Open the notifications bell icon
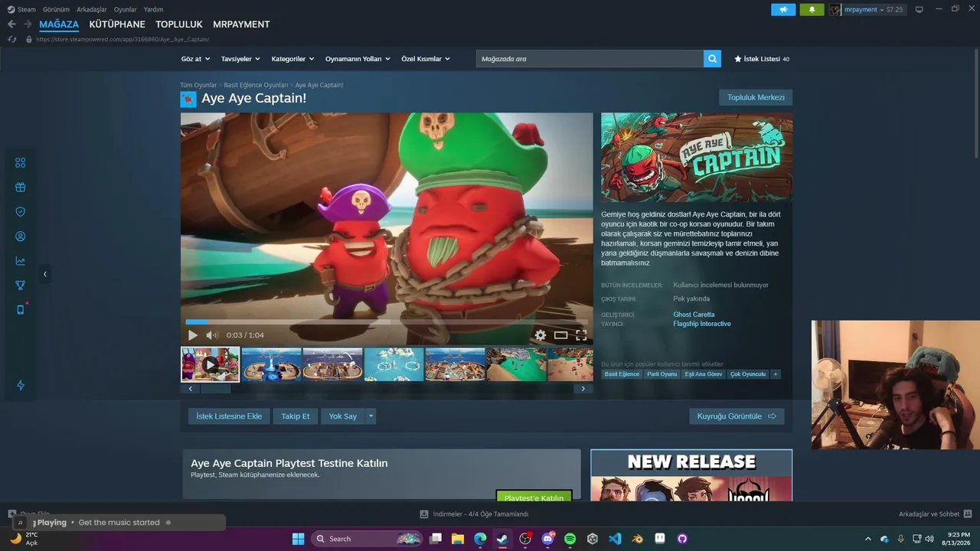The width and height of the screenshot is (980, 551). point(812,10)
